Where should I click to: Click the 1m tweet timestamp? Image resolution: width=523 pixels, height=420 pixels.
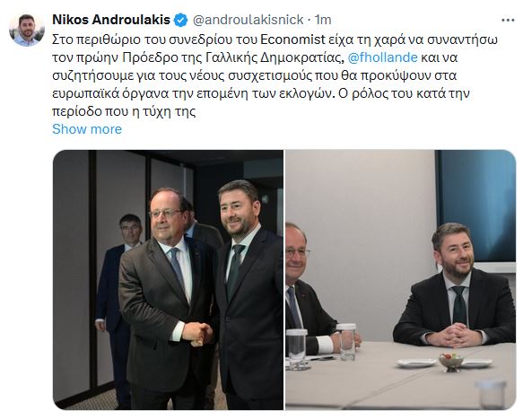point(323,20)
